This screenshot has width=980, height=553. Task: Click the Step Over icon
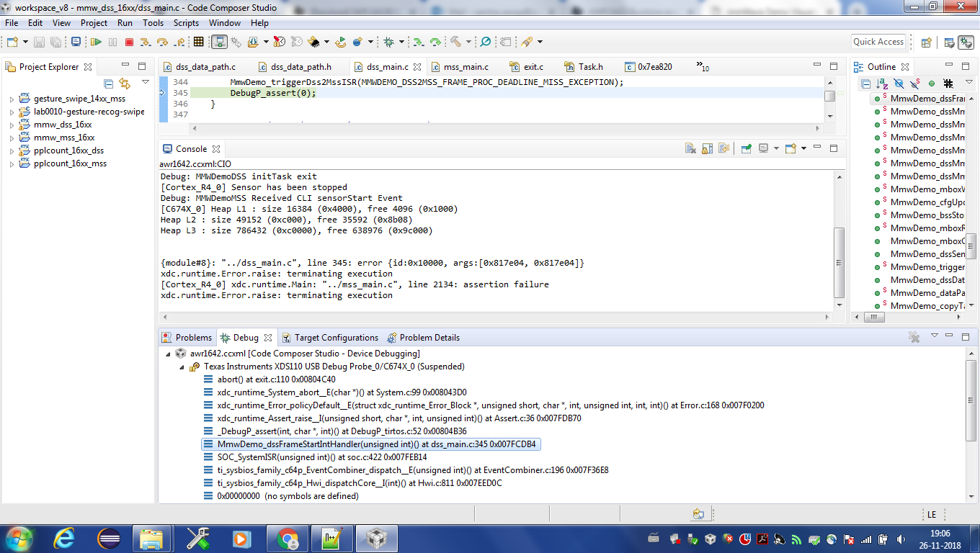click(x=162, y=42)
